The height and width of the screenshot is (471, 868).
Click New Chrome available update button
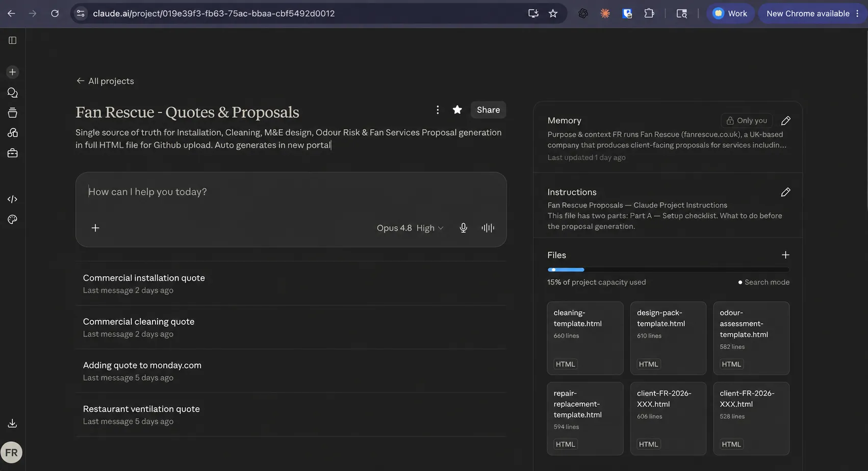click(x=813, y=13)
